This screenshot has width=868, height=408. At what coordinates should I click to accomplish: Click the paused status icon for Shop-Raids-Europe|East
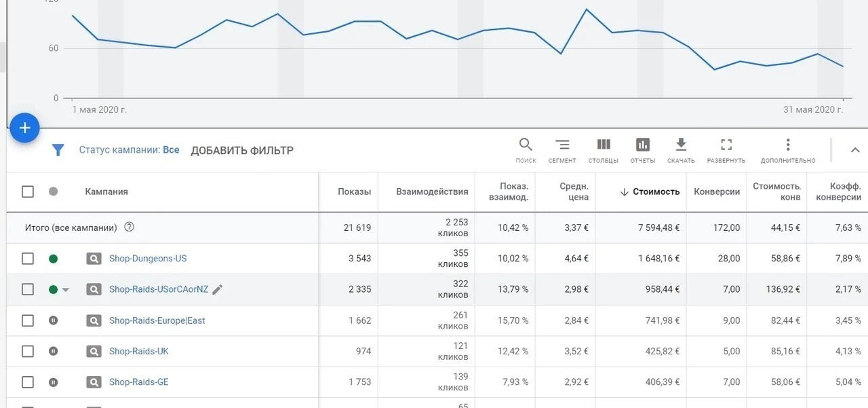coord(54,320)
